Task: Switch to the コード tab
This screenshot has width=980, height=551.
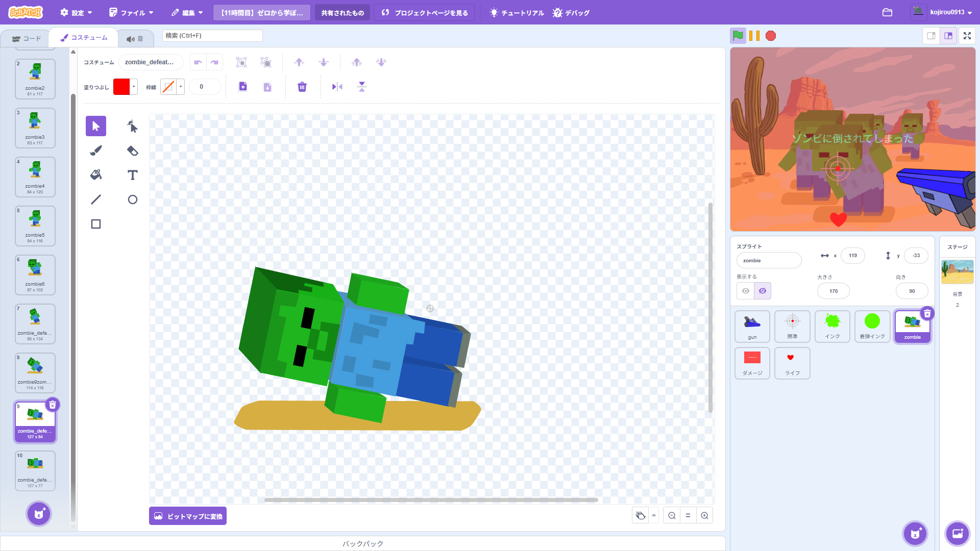Action: coord(27,38)
